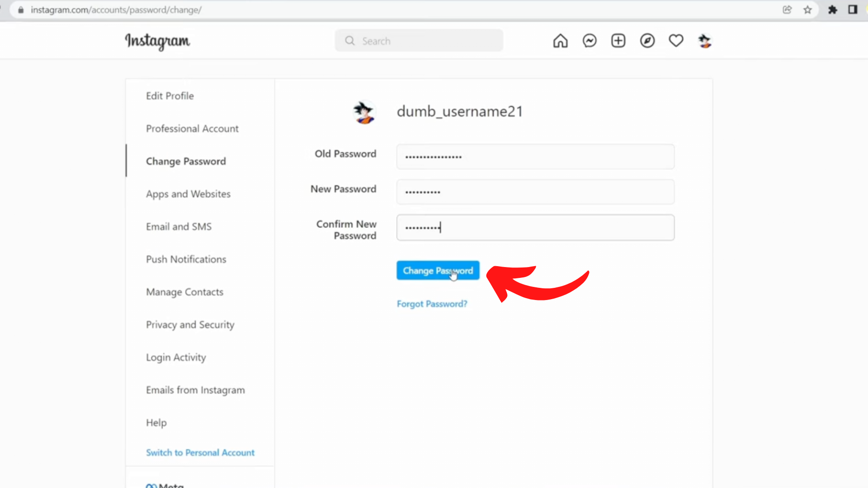This screenshot has height=488, width=868.
Task: Click the search magnifier icon
Action: (x=349, y=41)
